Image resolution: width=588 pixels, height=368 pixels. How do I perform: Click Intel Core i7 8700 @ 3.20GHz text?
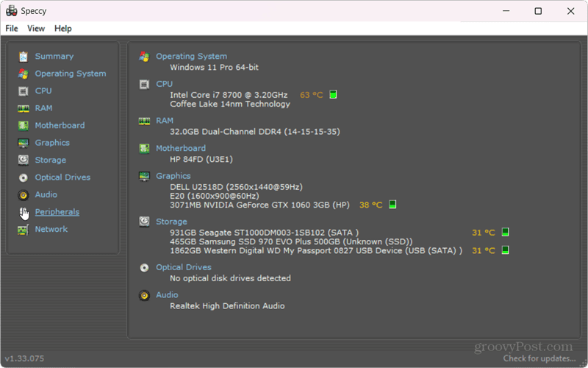[x=229, y=95]
